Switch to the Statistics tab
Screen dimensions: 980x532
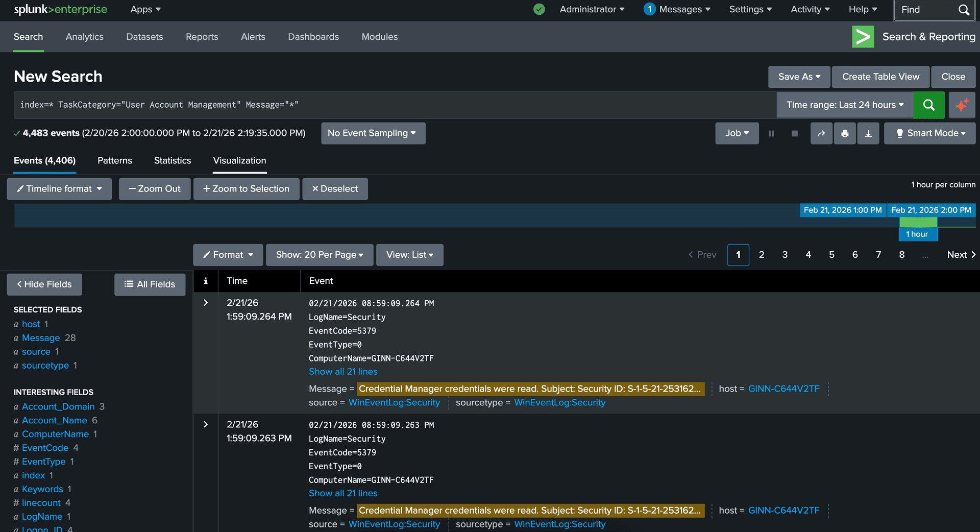[172, 161]
